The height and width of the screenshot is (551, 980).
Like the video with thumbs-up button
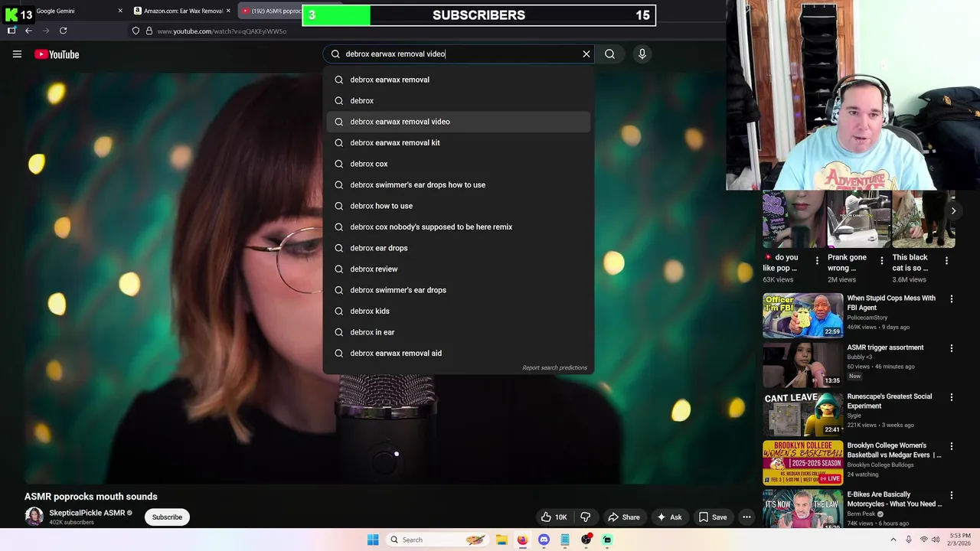(x=554, y=517)
